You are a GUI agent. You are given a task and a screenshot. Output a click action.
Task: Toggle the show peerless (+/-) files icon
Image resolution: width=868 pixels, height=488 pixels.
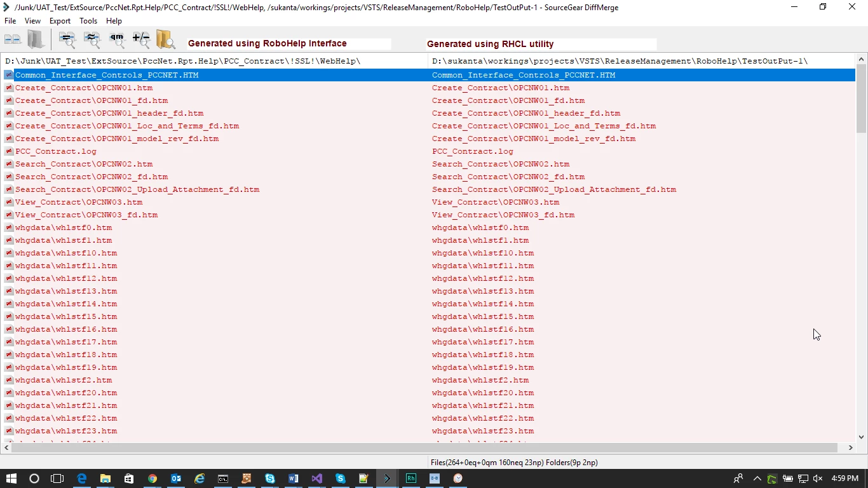[141, 40]
